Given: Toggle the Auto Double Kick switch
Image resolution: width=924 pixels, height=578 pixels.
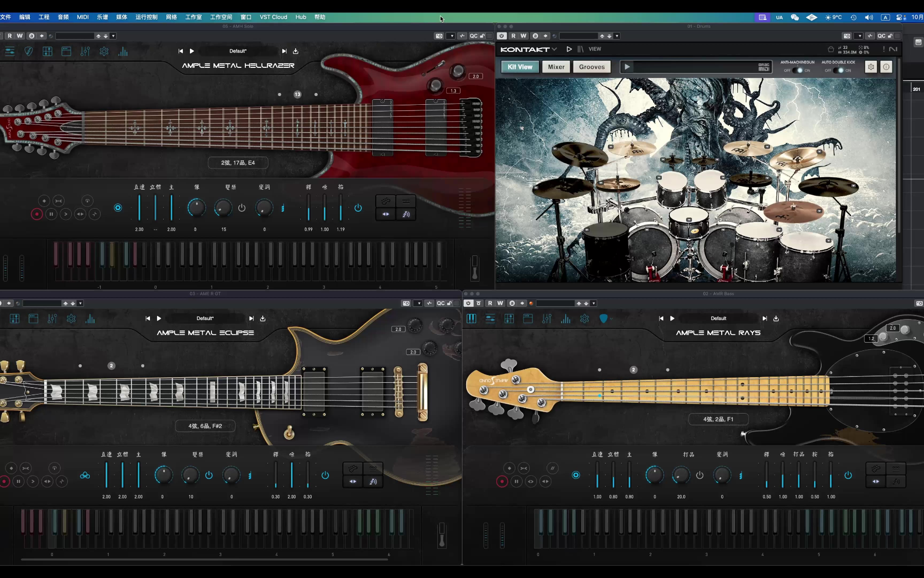Looking at the screenshot, I should (x=838, y=70).
